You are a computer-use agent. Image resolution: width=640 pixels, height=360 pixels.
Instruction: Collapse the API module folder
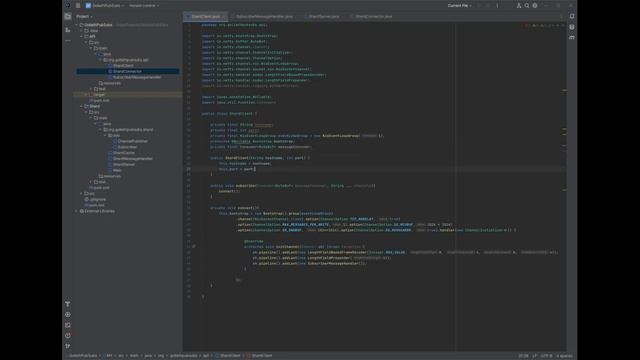tap(81, 36)
